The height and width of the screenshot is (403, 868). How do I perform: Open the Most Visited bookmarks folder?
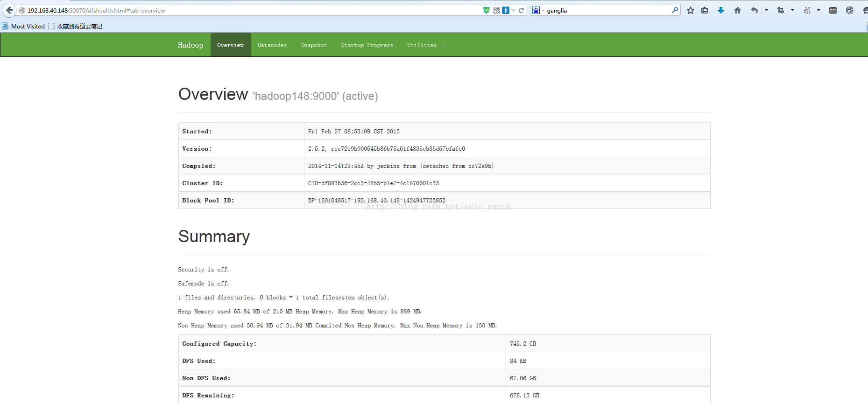pos(23,26)
